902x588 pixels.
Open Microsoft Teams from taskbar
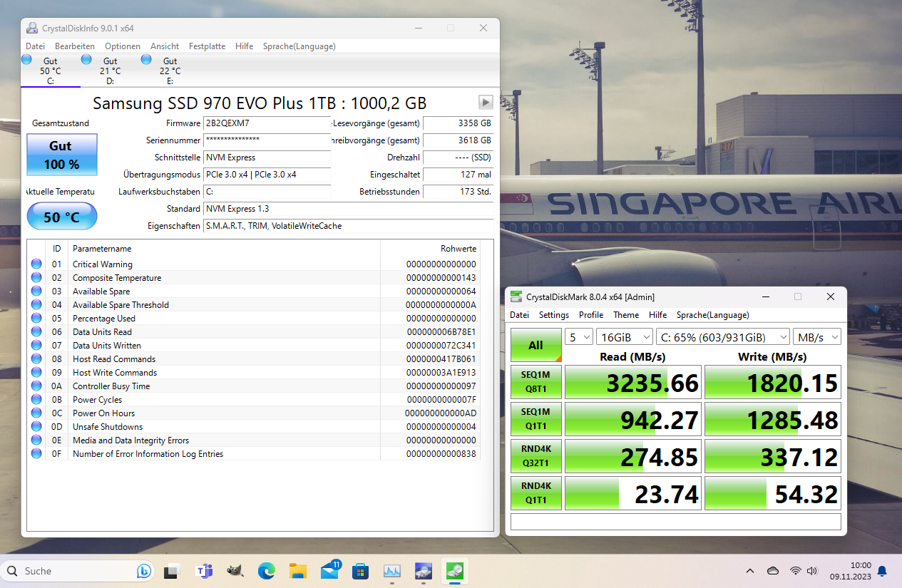[204, 571]
